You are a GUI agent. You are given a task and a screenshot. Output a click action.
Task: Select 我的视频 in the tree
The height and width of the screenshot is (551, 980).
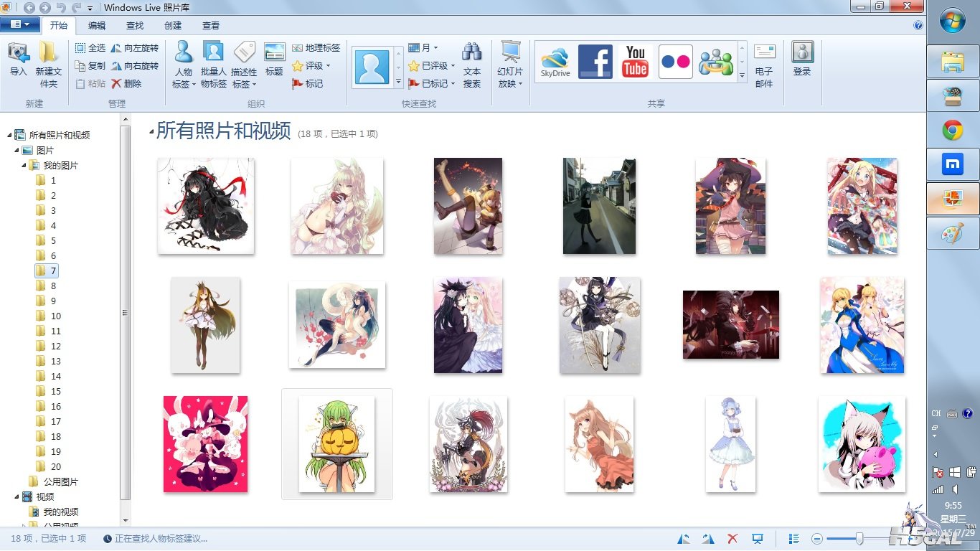coord(54,512)
